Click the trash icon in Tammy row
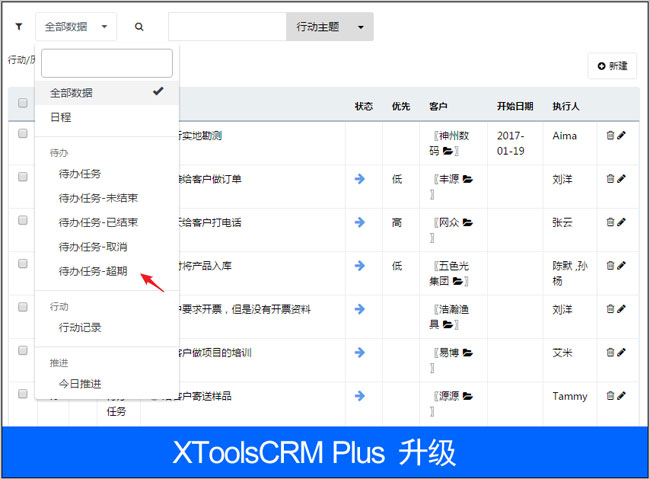 [610, 396]
